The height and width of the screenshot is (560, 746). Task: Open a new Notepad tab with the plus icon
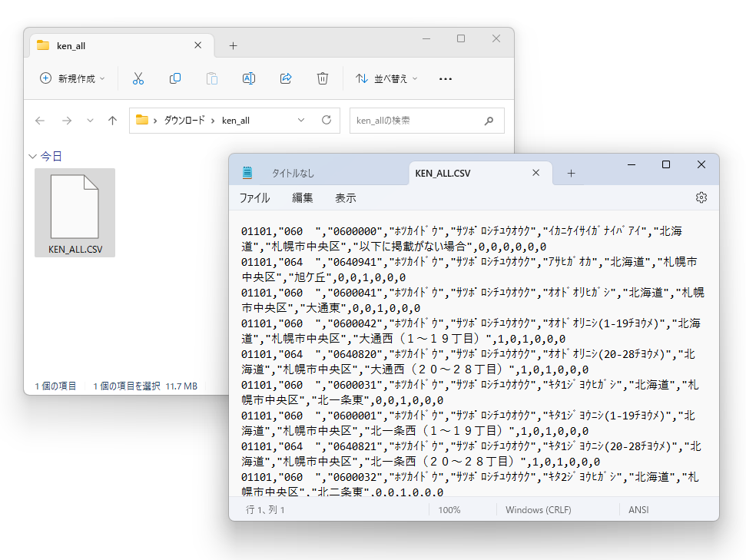[x=571, y=173]
